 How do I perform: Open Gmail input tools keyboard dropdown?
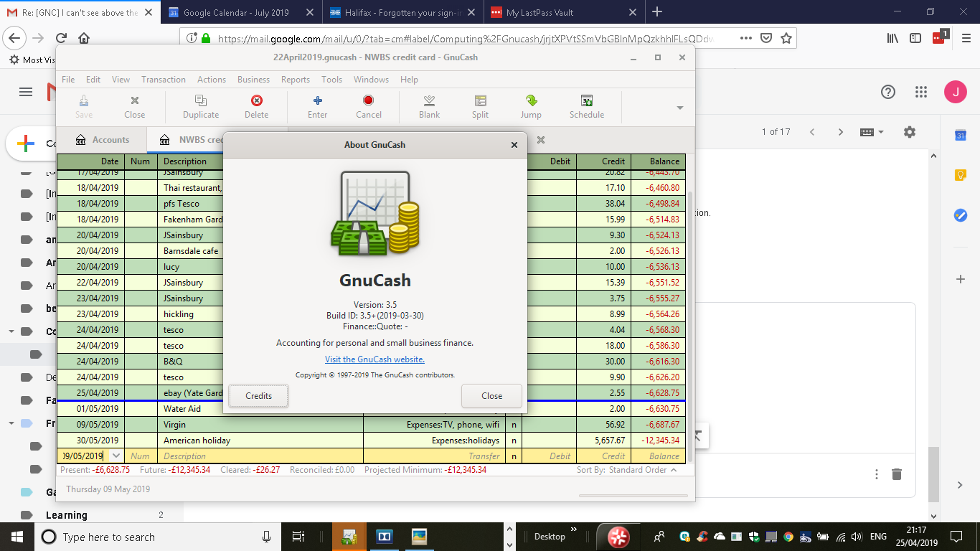(x=872, y=132)
